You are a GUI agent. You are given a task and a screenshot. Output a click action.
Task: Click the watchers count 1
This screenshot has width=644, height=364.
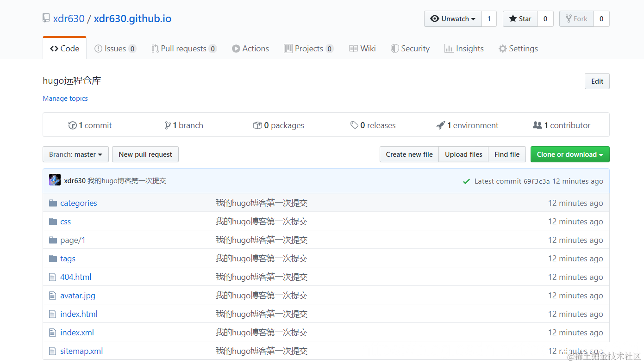point(489,19)
